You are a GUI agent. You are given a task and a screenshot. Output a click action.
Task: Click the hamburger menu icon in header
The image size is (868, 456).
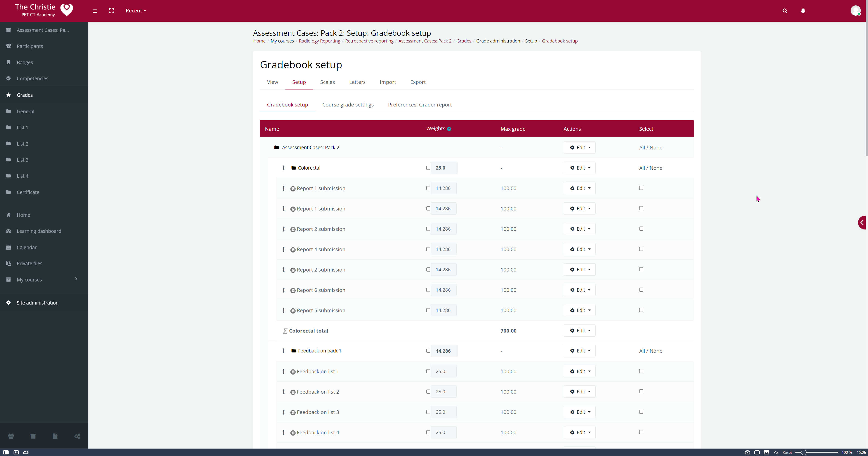95,11
